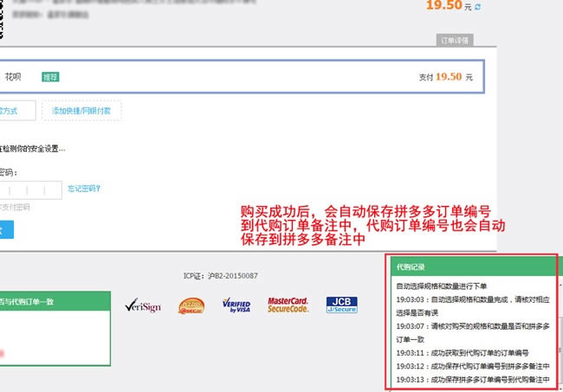
Task: Click the Verified by VISA logo
Action: [236, 305]
